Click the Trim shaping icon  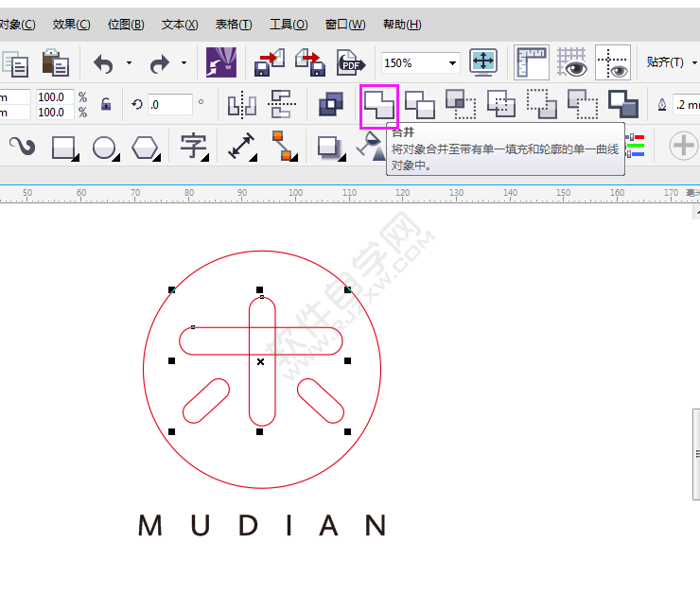coord(420,105)
